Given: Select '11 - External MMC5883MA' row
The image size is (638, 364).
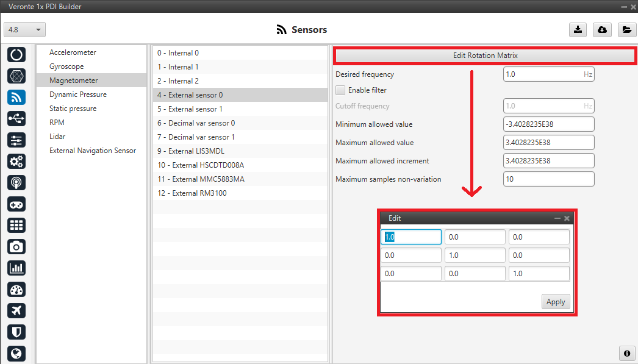Looking at the screenshot, I should (240, 179).
